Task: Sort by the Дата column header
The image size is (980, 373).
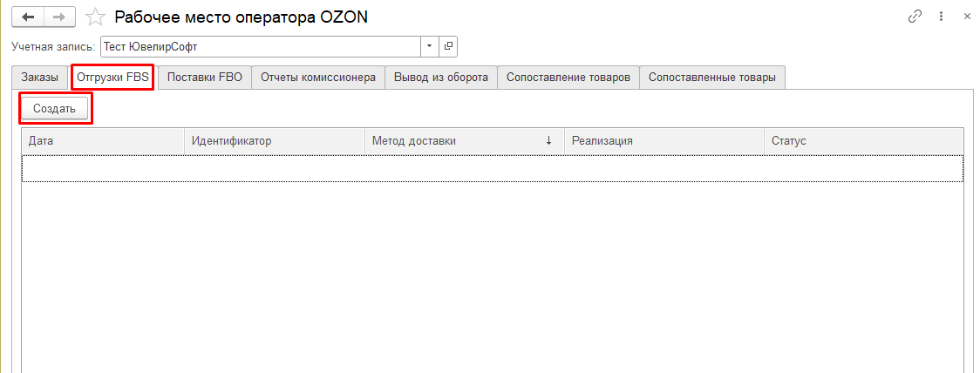Action: click(x=103, y=141)
